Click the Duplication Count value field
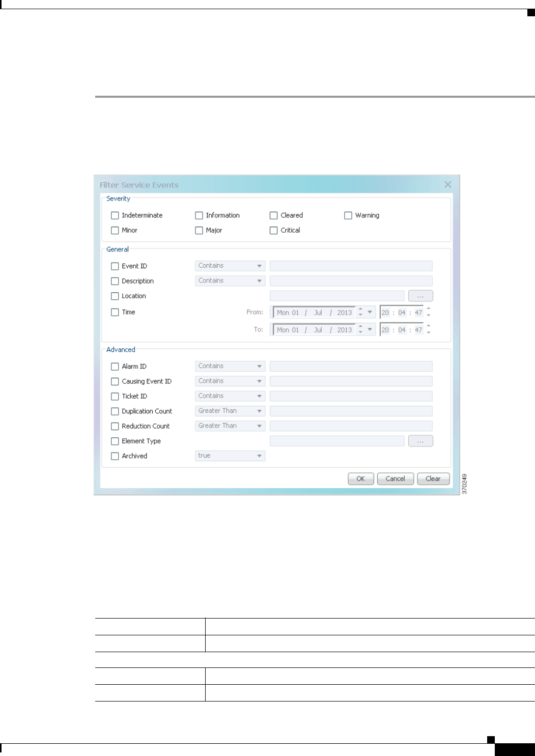 (351, 411)
